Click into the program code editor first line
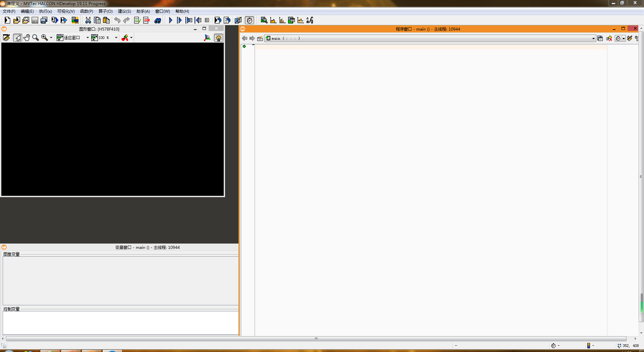The height and width of the screenshot is (352, 644). click(431, 47)
